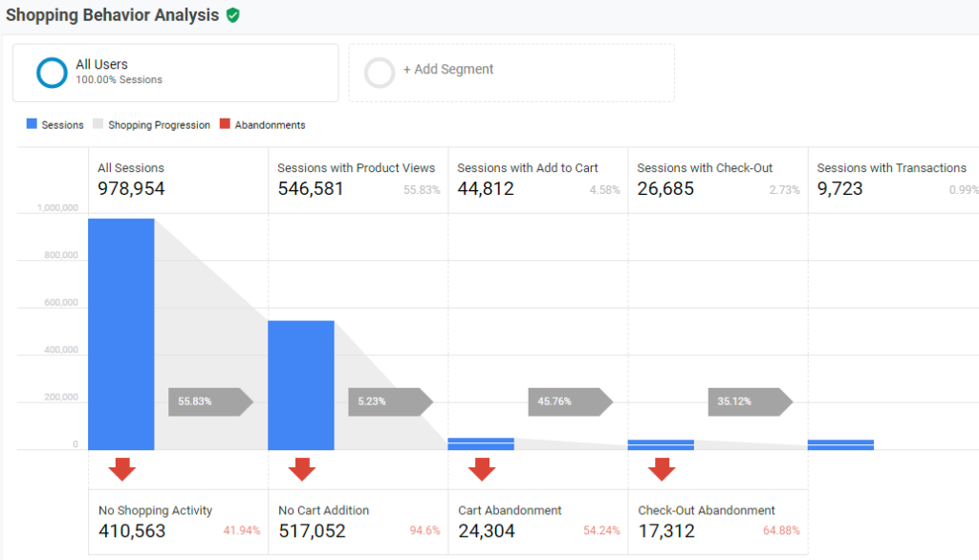Click the 410,563 no shopping activity value

coord(132,530)
